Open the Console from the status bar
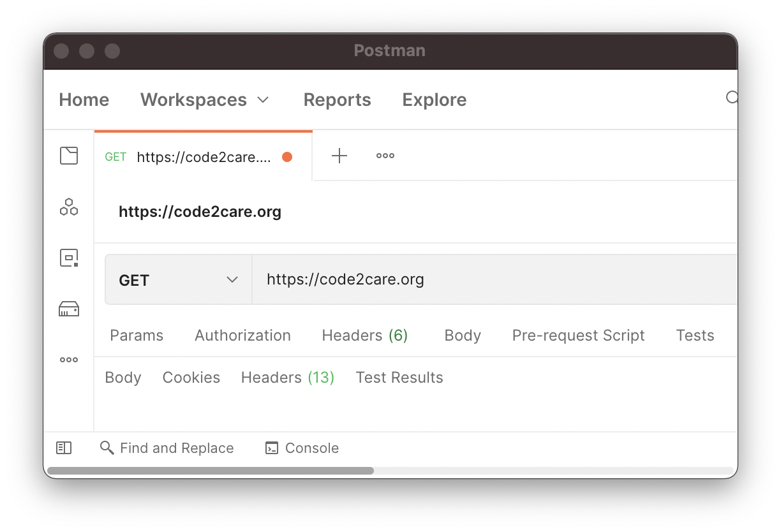This screenshot has width=781, height=532. [302, 448]
